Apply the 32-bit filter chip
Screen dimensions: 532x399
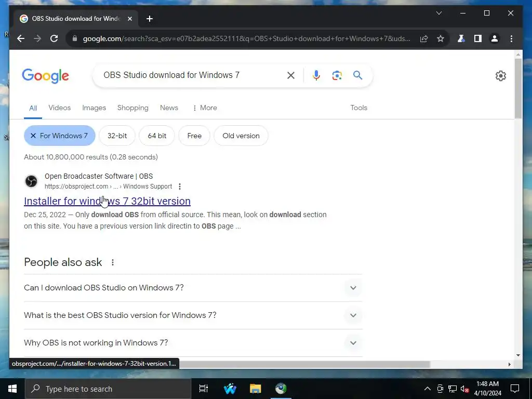[117, 136]
